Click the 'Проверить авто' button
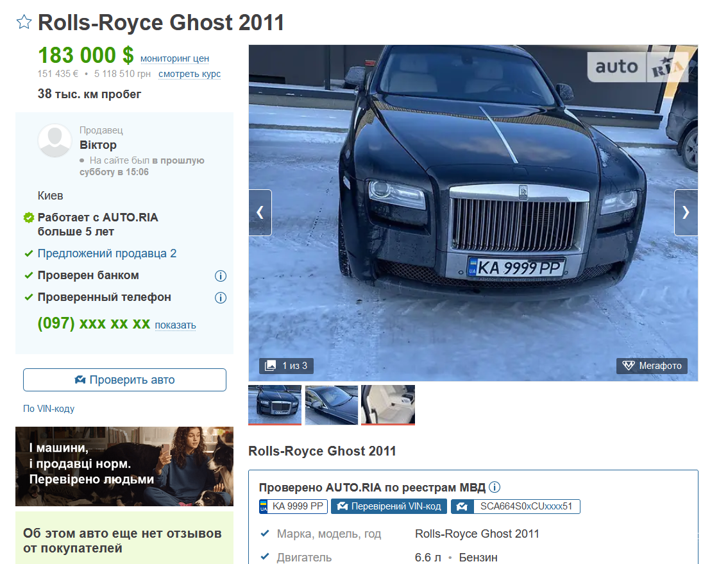Image resolution: width=728 pixels, height=564 pixels. (x=124, y=380)
